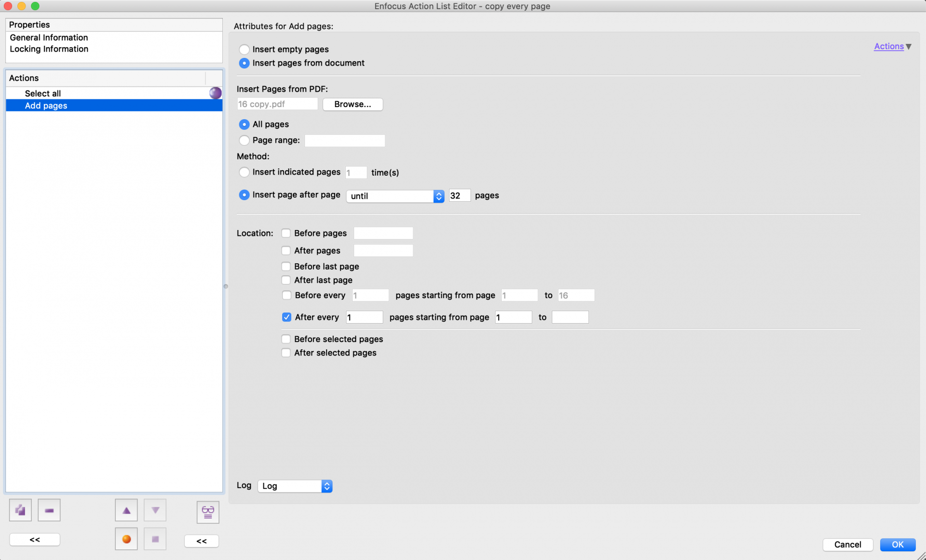
Task: Enable the Before every checkbox
Action: [x=286, y=295]
